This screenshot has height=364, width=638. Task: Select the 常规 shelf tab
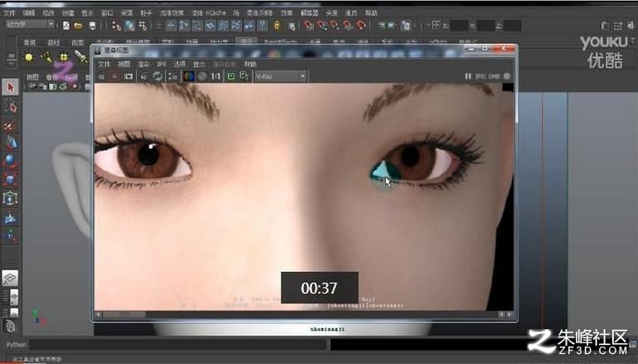click(29, 42)
